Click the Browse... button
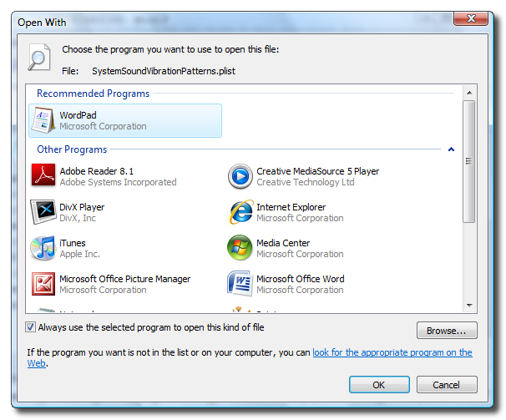This screenshot has width=506, height=420. [447, 331]
